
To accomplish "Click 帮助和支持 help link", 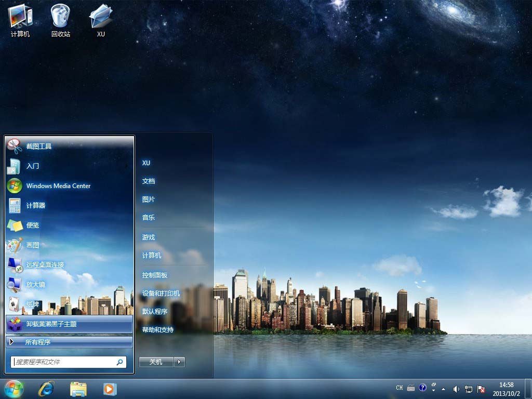I will point(158,330).
